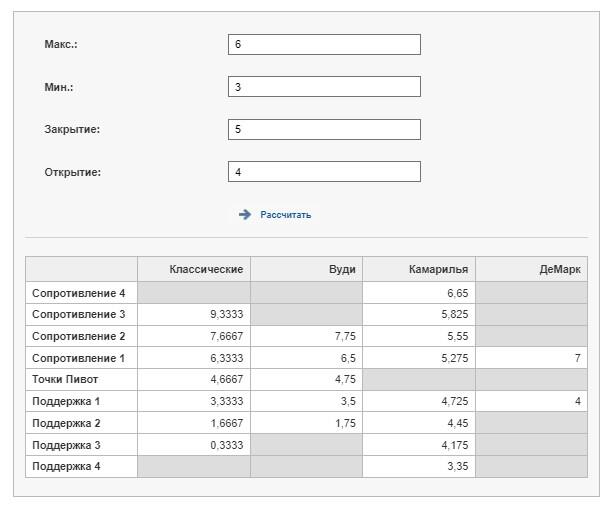
Task: Click the Открытие: field label
Action: (72, 172)
